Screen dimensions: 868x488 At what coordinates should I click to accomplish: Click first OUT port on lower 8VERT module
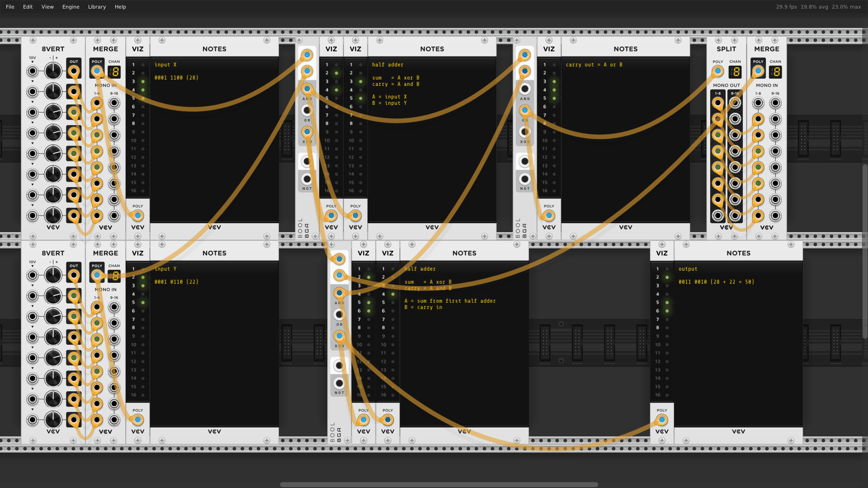coord(74,275)
